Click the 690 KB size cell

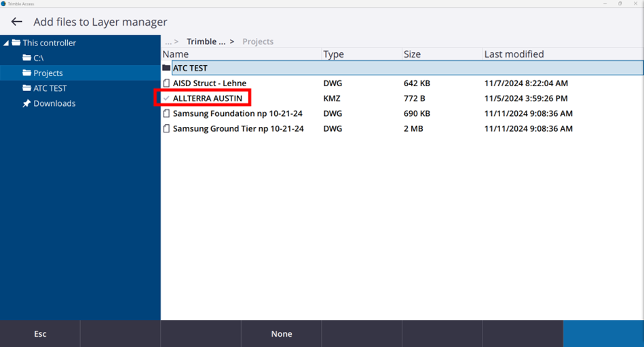[x=417, y=113]
